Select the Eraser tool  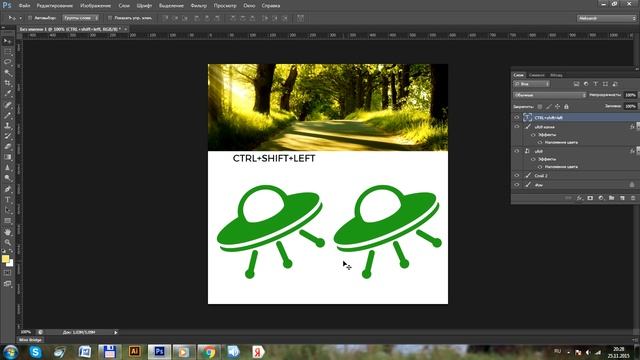click(7, 147)
